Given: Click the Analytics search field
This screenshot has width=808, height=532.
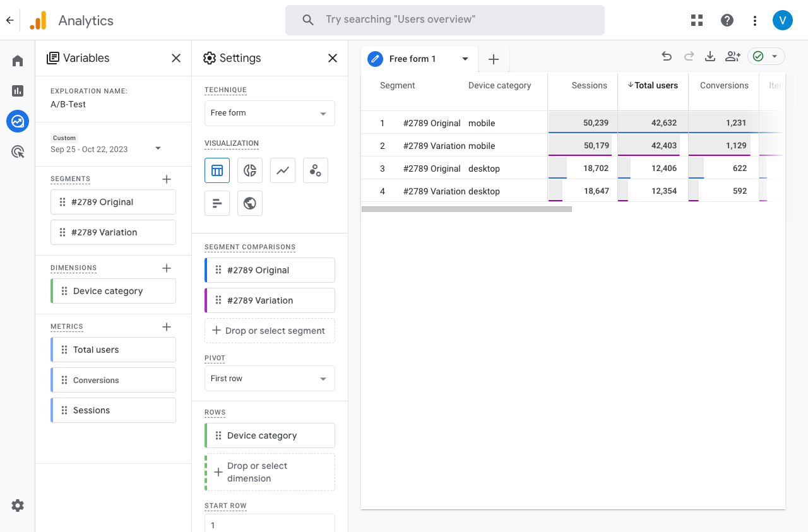Looking at the screenshot, I should point(445,20).
